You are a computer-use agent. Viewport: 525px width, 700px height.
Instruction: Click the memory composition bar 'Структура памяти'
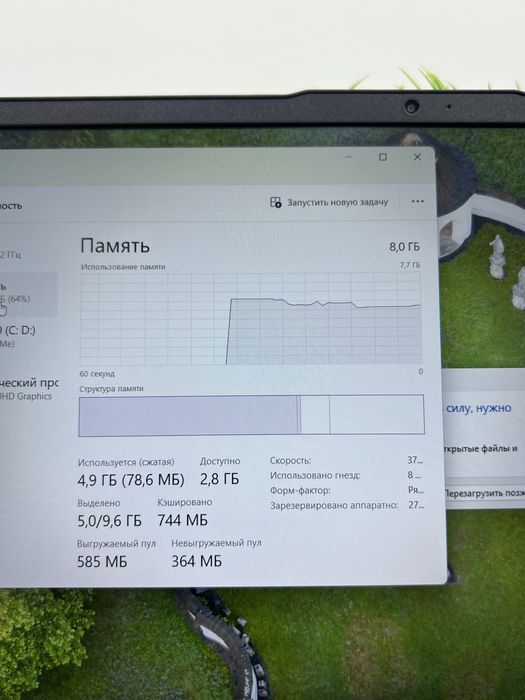(x=251, y=415)
